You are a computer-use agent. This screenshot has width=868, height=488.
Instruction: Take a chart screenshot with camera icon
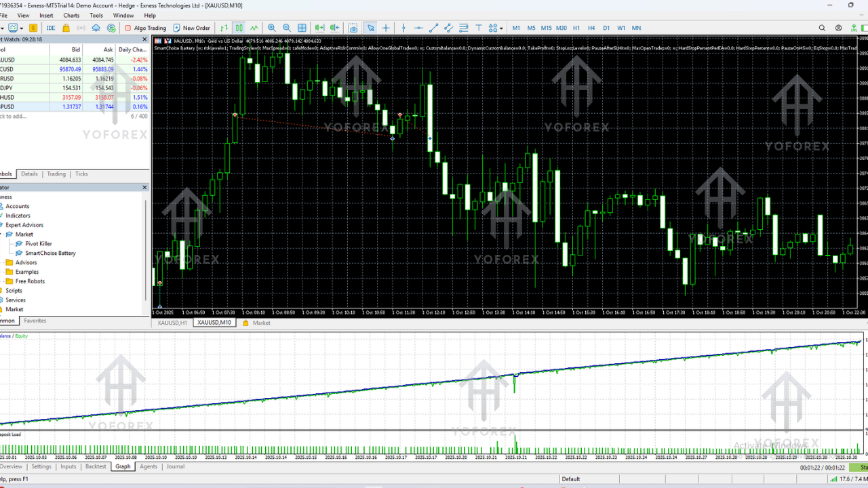353,28
